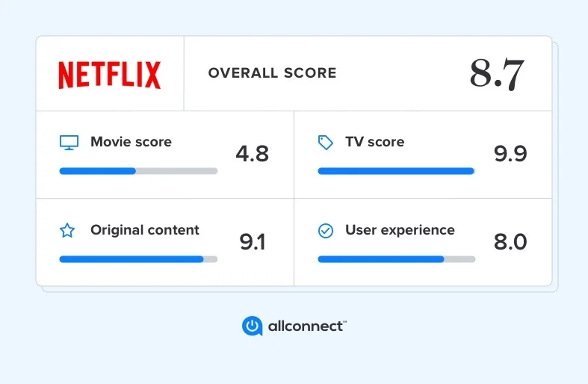Click the checkmark circle icon beside User experience
This screenshot has width=588, height=384.
tap(326, 231)
